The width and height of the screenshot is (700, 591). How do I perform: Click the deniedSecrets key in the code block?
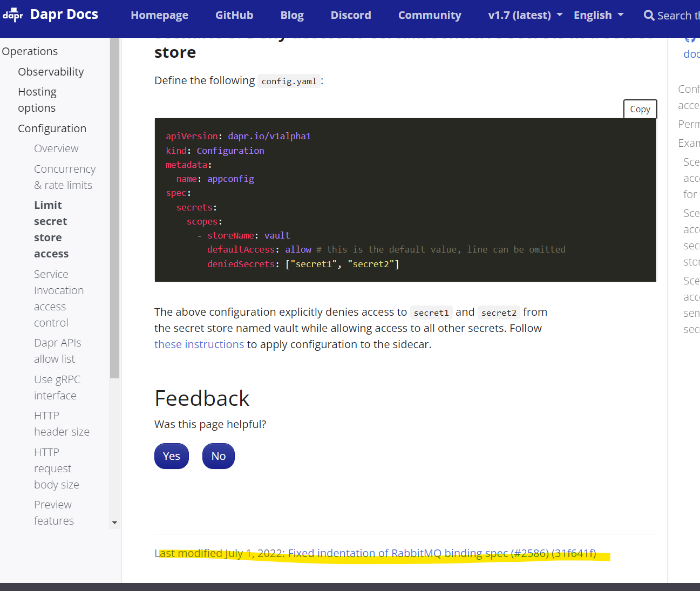(241, 263)
